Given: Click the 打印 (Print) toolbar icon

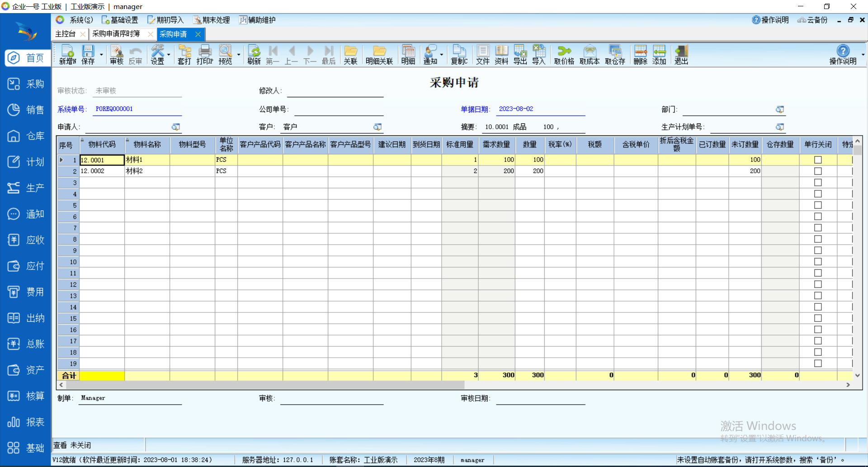Looking at the screenshot, I should [x=204, y=55].
